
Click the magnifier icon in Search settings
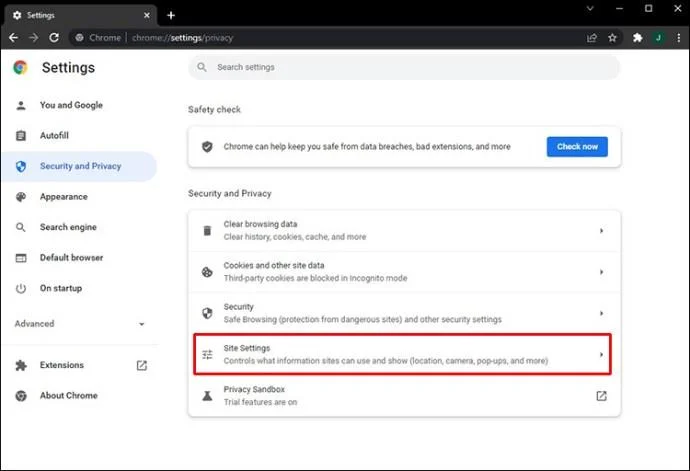[x=202, y=67]
